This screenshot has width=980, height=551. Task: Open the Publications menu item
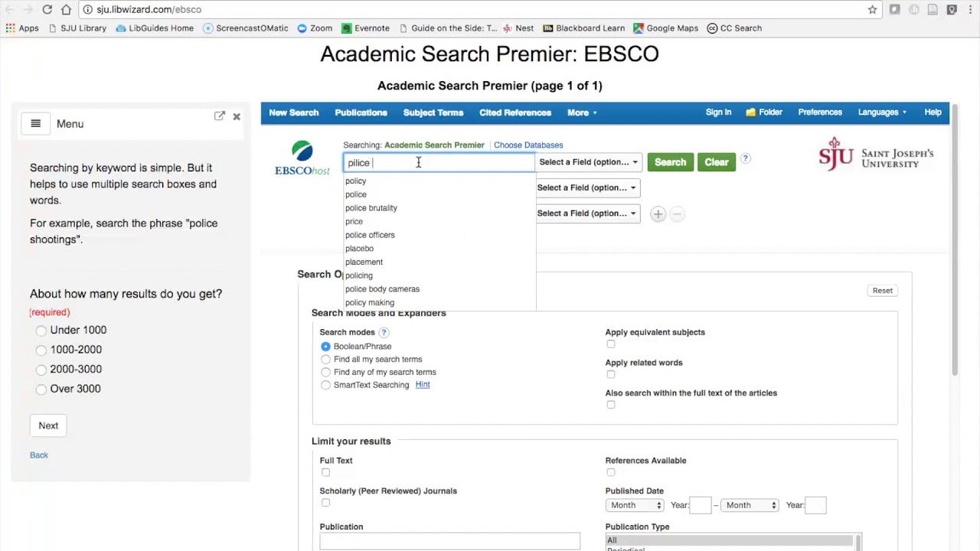coord(361,112)
